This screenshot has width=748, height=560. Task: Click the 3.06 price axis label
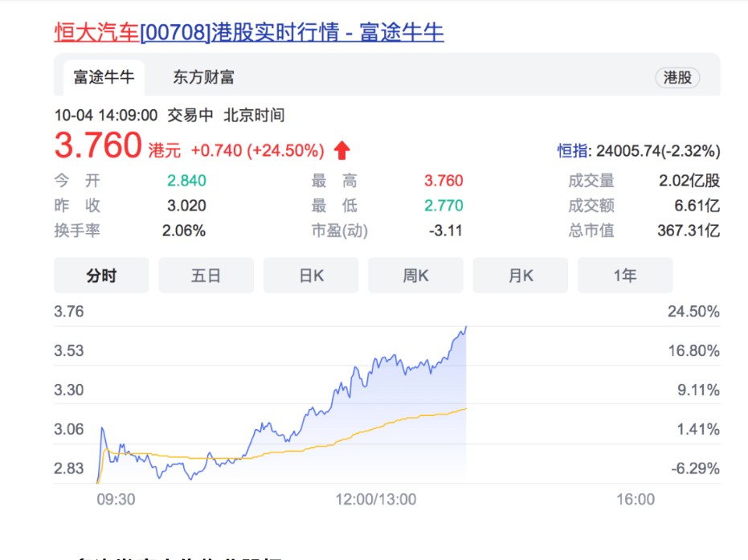point(69,429)
